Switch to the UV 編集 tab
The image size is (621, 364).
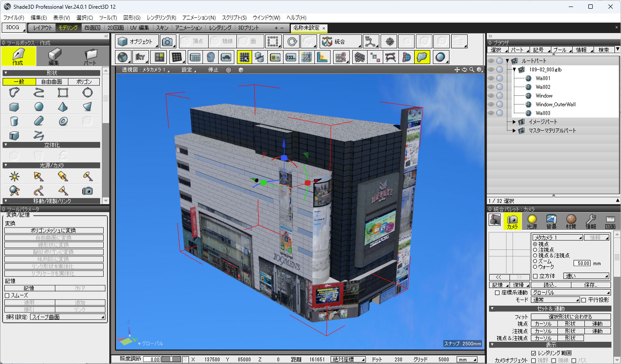pyautogui.click(x=139, y=28)
